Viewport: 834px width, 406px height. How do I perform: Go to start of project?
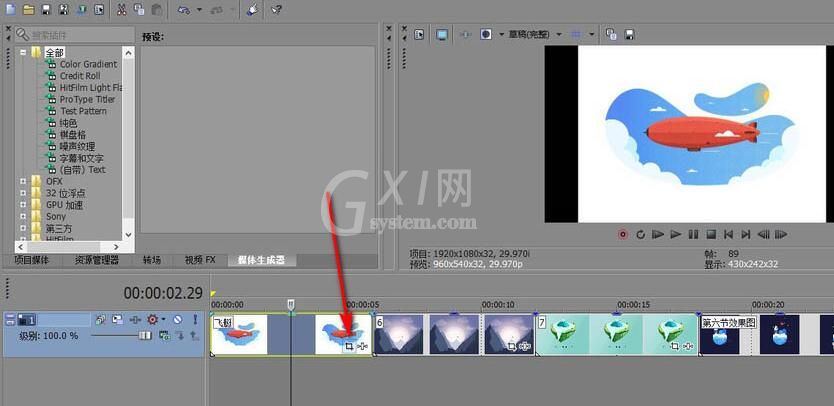729,234
